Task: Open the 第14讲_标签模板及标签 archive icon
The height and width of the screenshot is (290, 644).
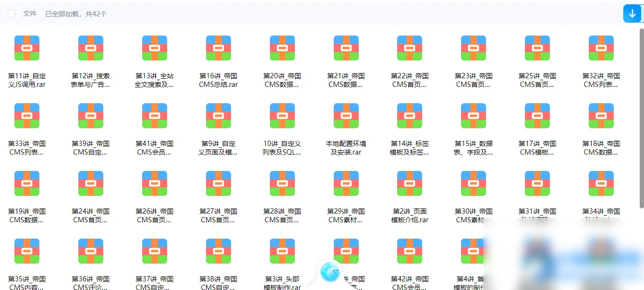Action: point(409,115)
